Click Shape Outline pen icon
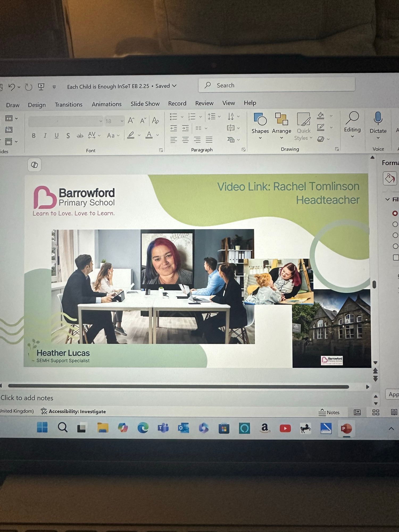 pos(321,127)
